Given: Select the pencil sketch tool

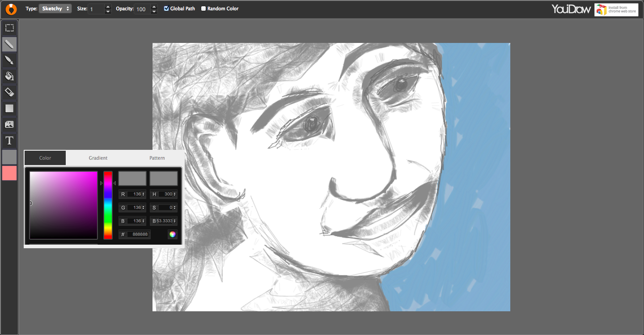Looking at the screenshot, I should (9, 44).
